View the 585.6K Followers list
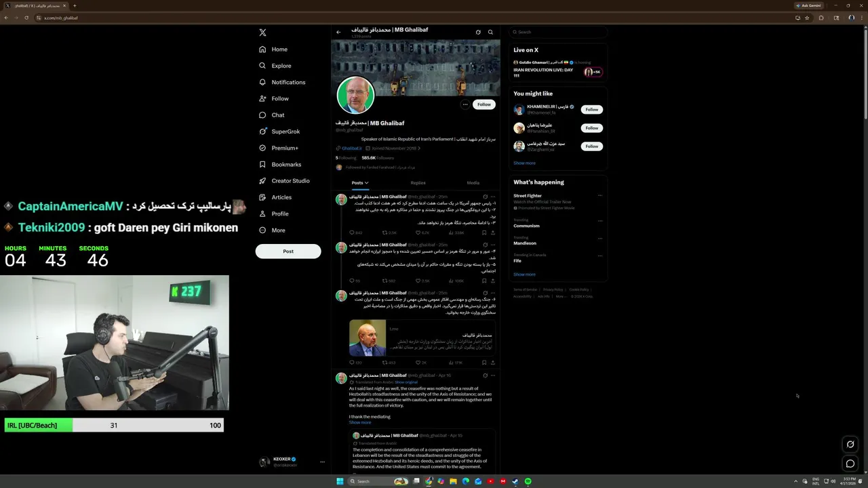The width and height of the screenshot is (868, 488). pos(378,158)
